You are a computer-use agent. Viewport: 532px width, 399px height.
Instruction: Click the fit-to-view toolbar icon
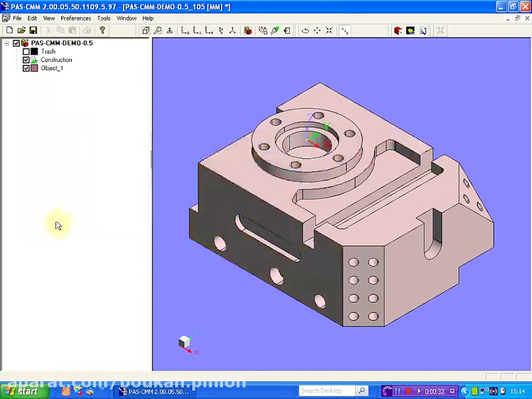329,30
